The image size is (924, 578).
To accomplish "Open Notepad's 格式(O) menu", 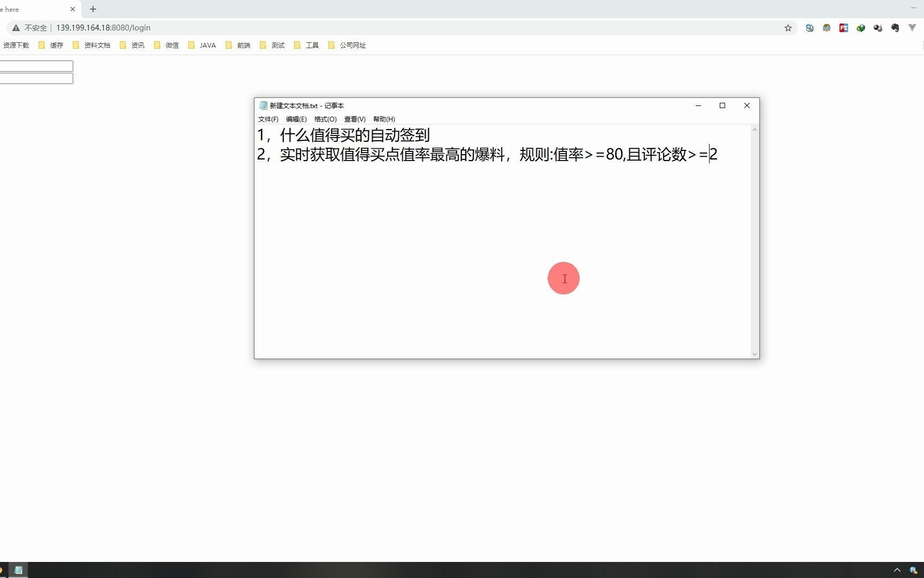I will click(x=325, y=119).
